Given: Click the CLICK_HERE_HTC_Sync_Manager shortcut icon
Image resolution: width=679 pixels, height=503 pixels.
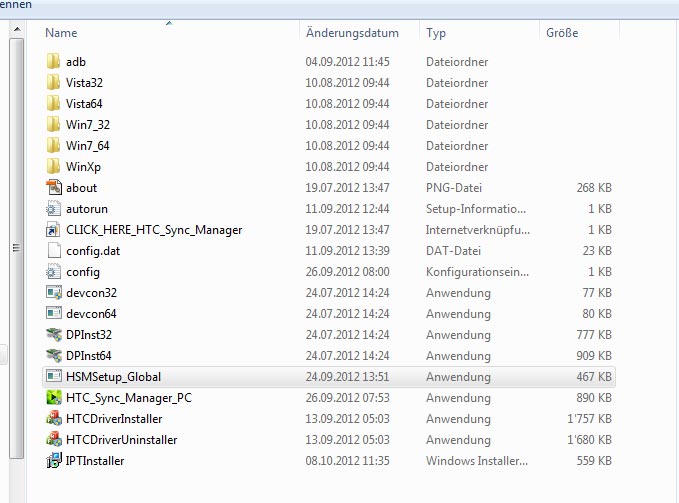Looking at the screenshot, I should point(54,229).
